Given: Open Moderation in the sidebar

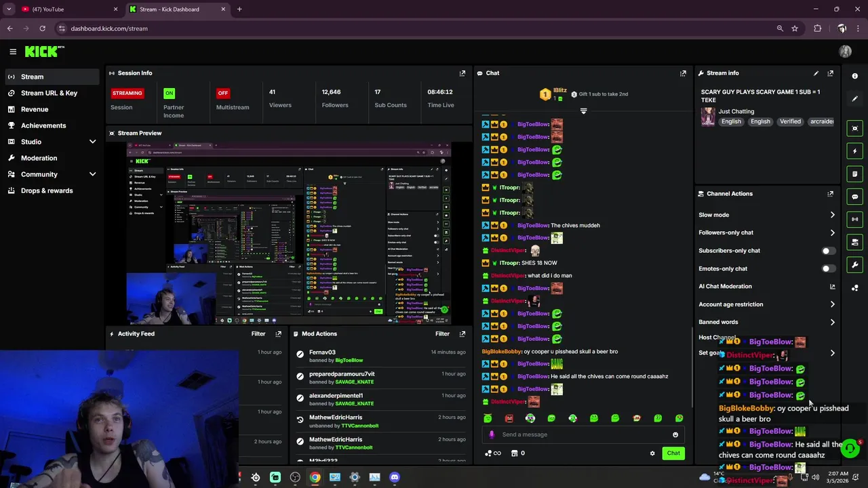Looking at the screenshot, I should point(39,158).
